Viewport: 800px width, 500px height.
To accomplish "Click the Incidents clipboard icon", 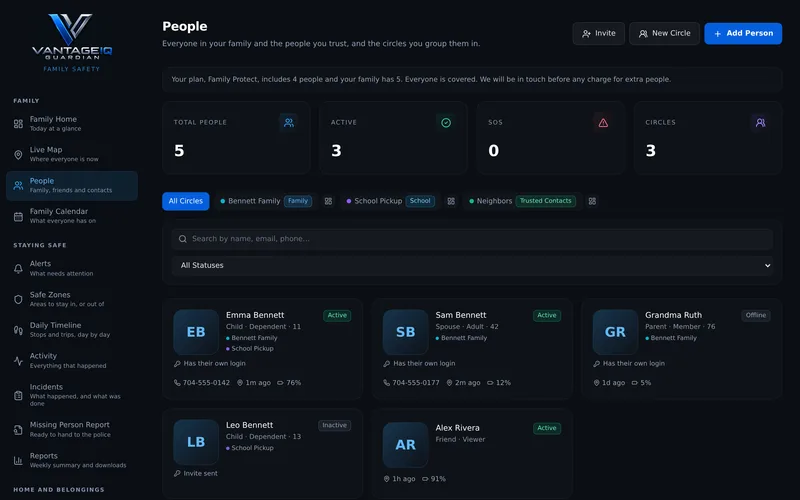I will [x=18, y=395].
